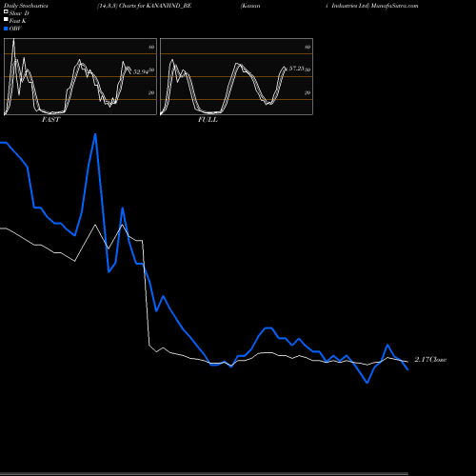Click the 20 level label in FULL chart
This screenshot has height=476, width=476.
[x=307, y=92]
